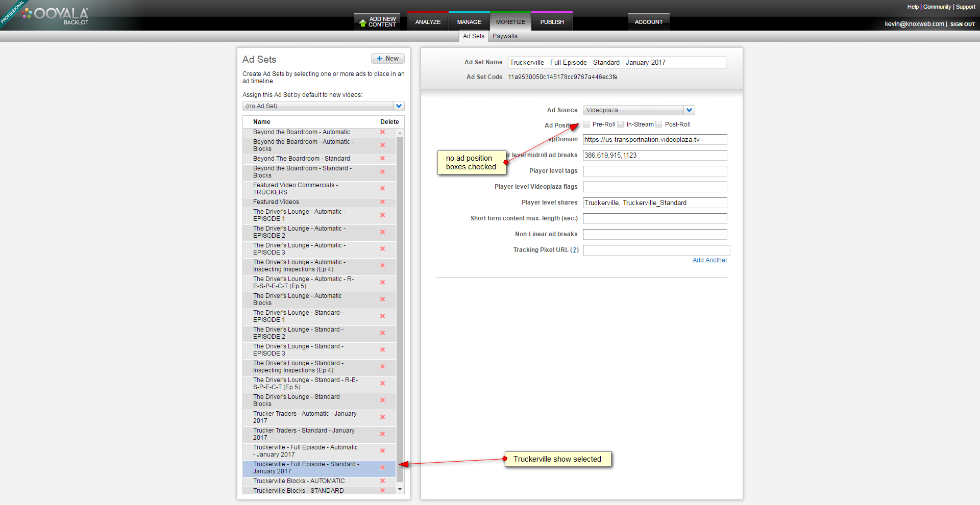
Task: Delete Truckerville - Full Episode - Automatic ad set
Action: (x=382, y=451)
